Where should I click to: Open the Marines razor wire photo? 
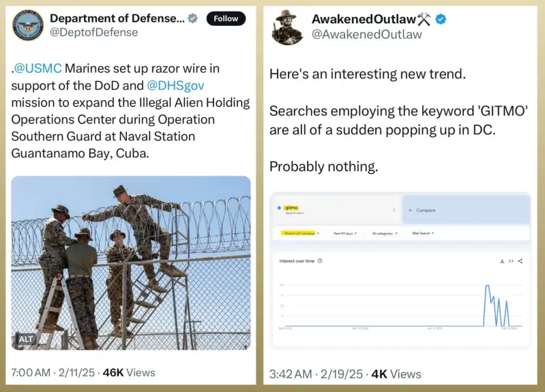[131, 262]
